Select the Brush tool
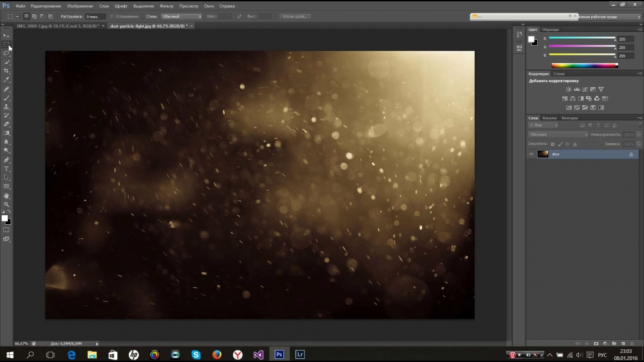 [x=6, y=98]
